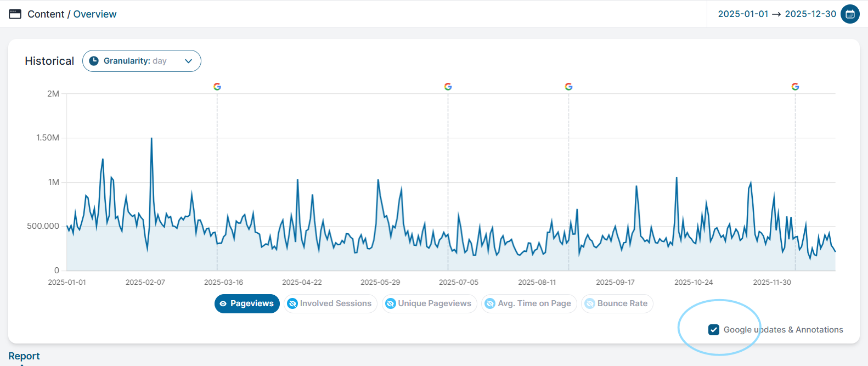Open the calendar date picker

tap(850, 14)
